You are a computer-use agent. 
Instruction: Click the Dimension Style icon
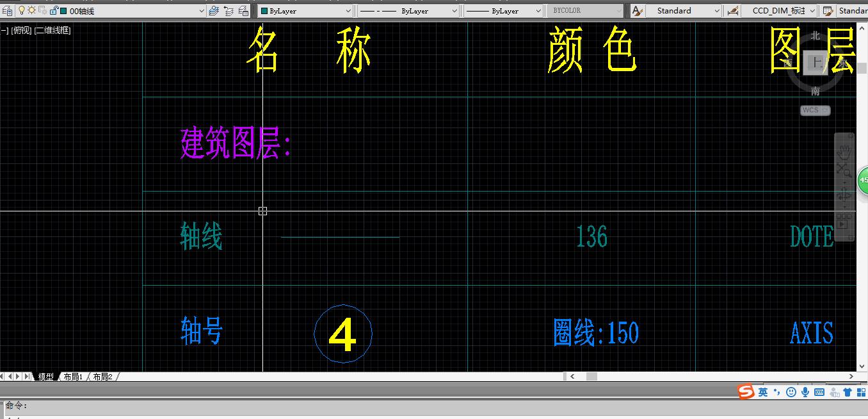(733, 11)
